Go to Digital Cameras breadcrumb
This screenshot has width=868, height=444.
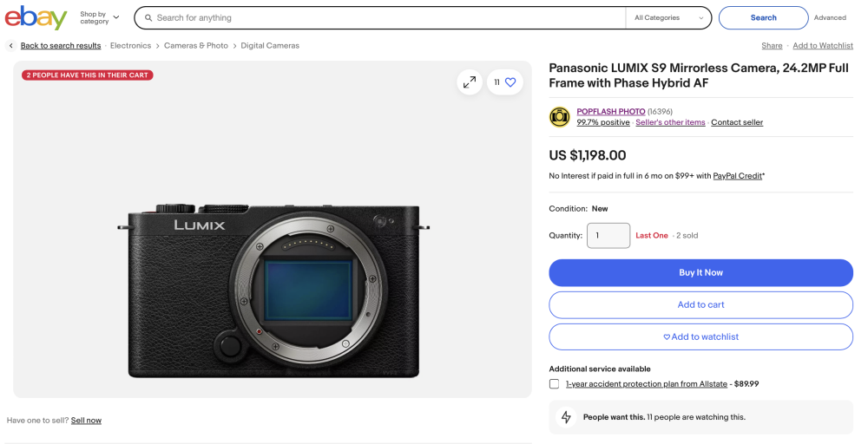pos(270,46)
